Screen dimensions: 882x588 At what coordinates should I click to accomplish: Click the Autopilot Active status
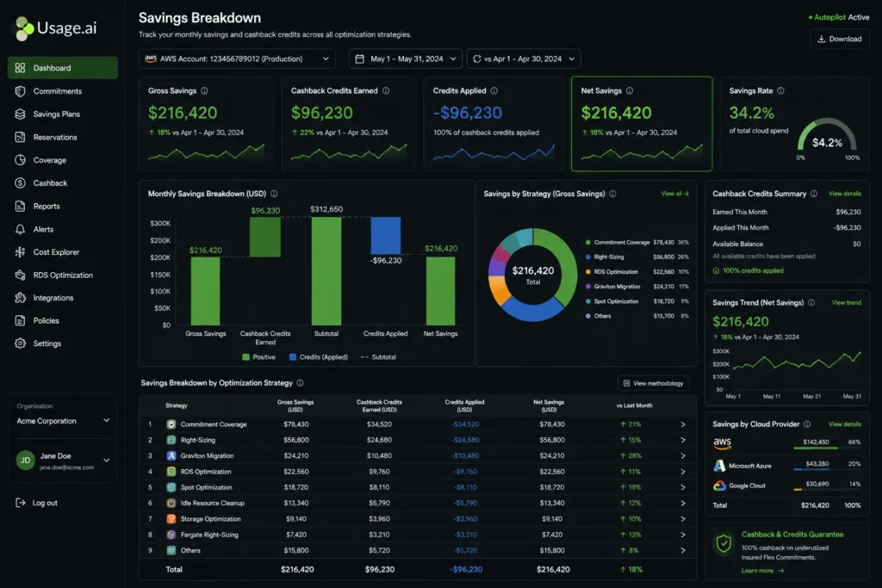(838, 17)
